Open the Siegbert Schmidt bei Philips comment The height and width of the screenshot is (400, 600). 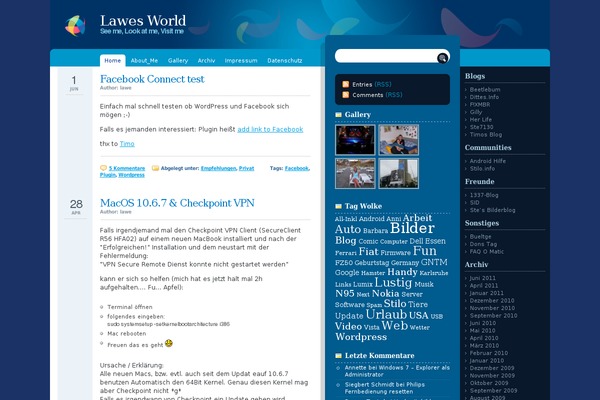(x=385, y=388)
